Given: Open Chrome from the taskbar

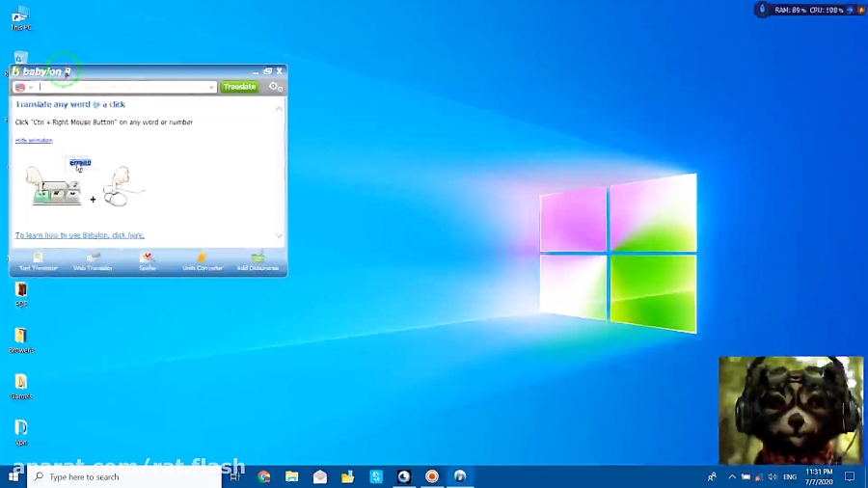Looking at the screenshot, I should coord(264,476).
